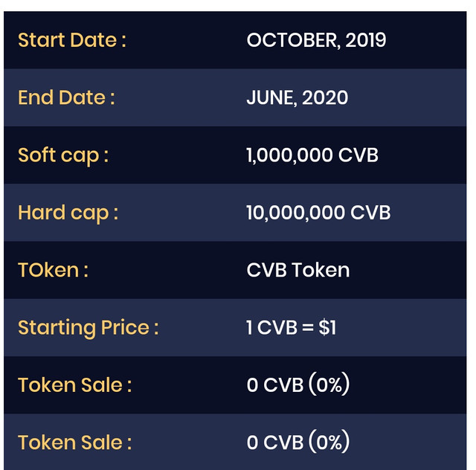Click the last Token Sale label
The height and width of the screenshot is (470, 476).
[x=74, y=442]
